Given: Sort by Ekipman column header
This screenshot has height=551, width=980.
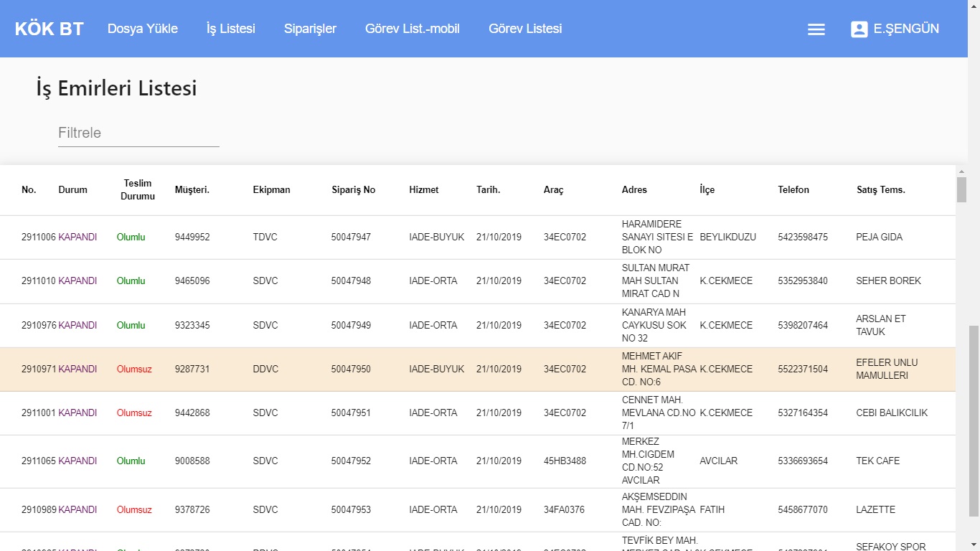Looking at the screenshot, I should pyautogui.click(x=272, y=190).
